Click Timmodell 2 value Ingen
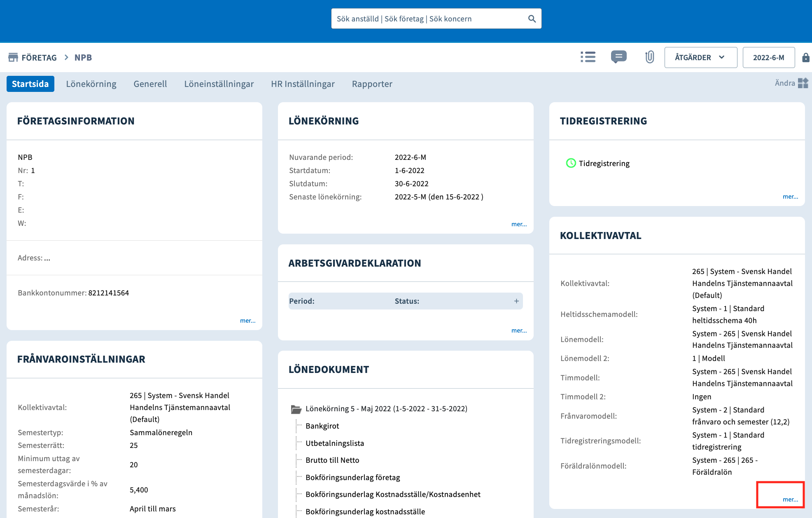812x518 pixels. [x=702, y=397]
